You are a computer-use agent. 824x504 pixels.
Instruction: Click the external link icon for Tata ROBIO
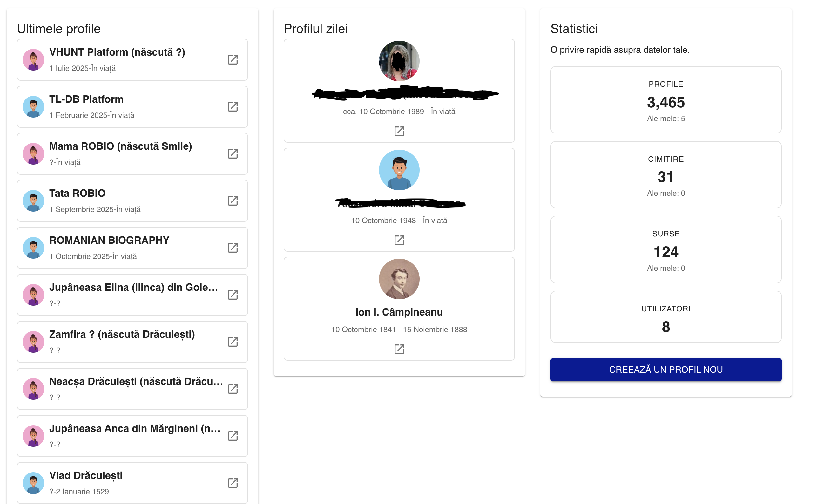233,201
